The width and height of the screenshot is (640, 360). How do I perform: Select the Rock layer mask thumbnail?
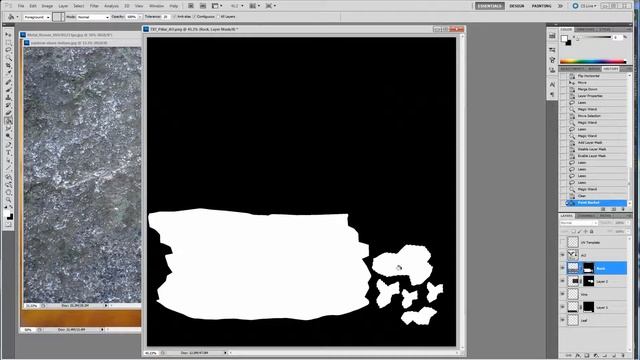[x=588, y=268]
